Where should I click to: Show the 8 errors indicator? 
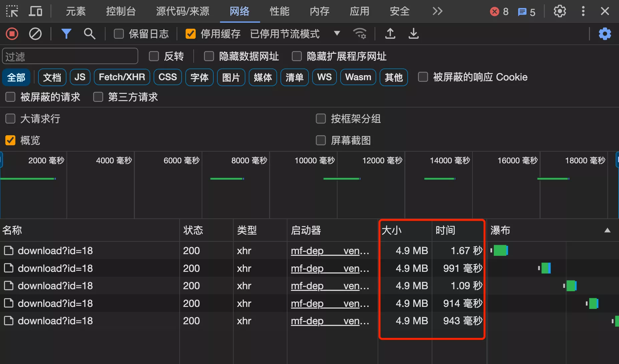(499, 12)
